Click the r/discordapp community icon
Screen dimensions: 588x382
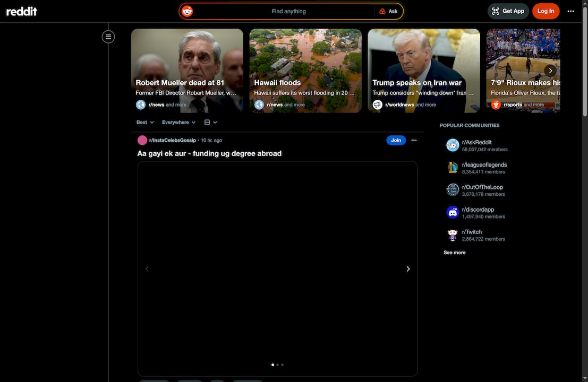point(453,212)
